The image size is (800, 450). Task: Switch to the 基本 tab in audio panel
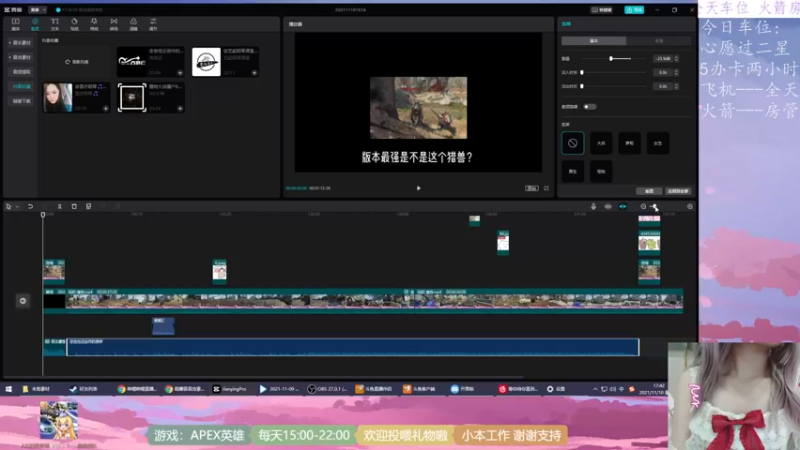(594, 40)
